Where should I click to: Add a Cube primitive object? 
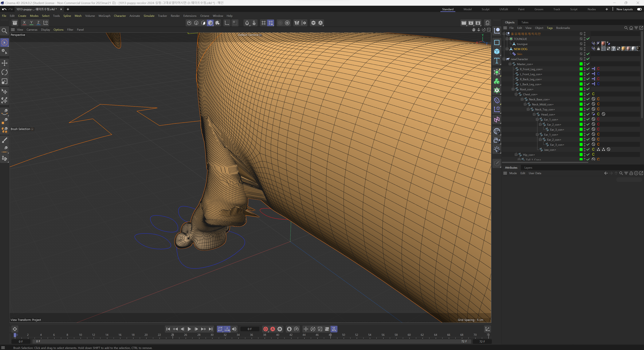click(497, 52)
